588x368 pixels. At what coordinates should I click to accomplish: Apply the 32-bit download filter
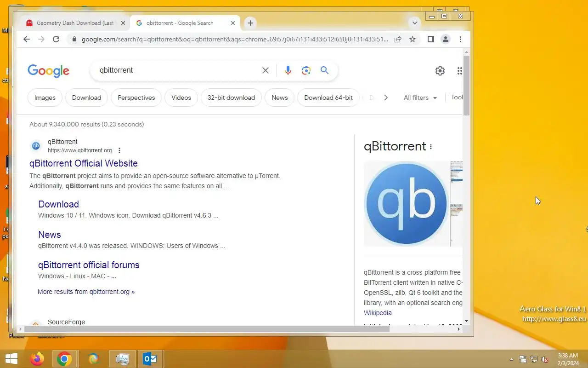[231, 98]
